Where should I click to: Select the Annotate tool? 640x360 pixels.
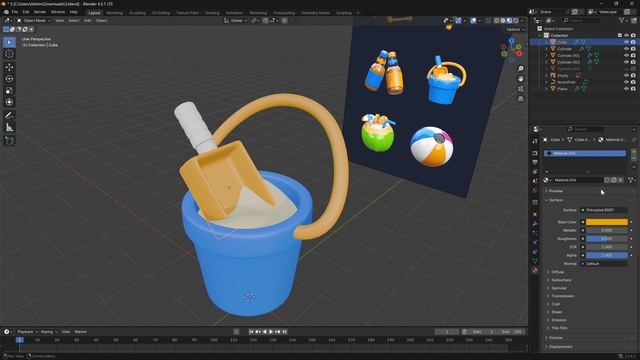9,116
